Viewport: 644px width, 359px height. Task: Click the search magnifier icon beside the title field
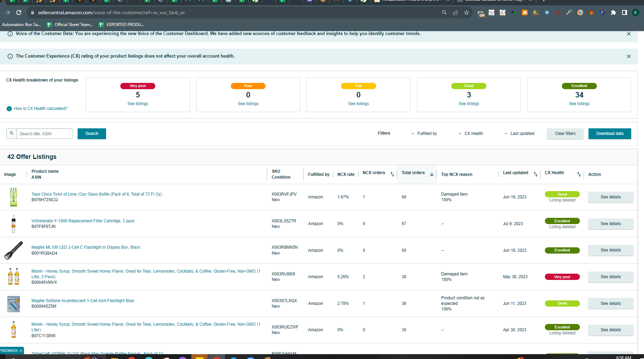point(11,134)
